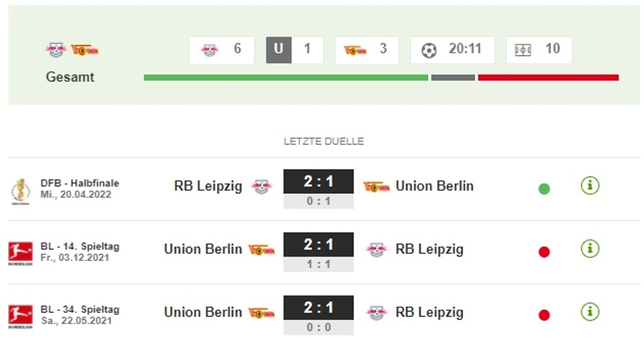Click Bundesliga logo beside 34. Spieltag
The width and height of the screenshot is (644, 338).
(20, 317)
